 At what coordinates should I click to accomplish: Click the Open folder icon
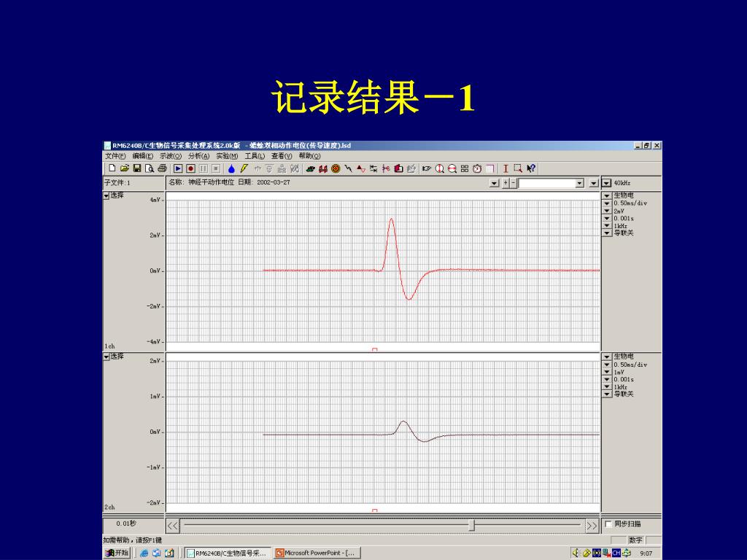[124, 168]
